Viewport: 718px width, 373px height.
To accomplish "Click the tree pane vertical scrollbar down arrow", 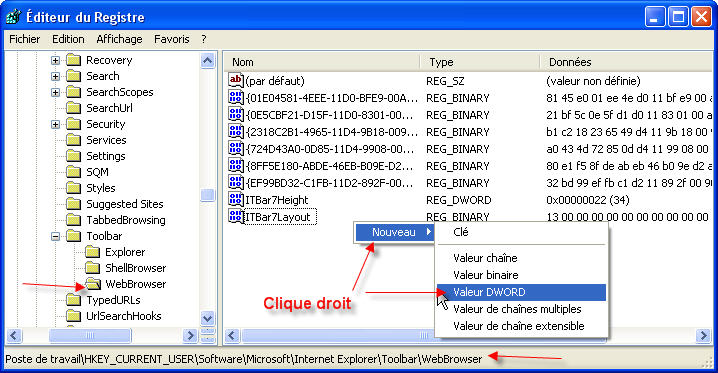I will click(207, 318).
